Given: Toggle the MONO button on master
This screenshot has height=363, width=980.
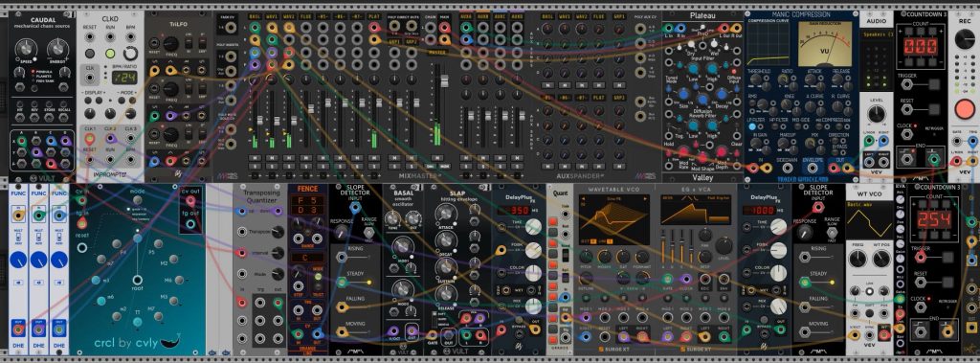Looking at the screenshot, I should 444,167.
